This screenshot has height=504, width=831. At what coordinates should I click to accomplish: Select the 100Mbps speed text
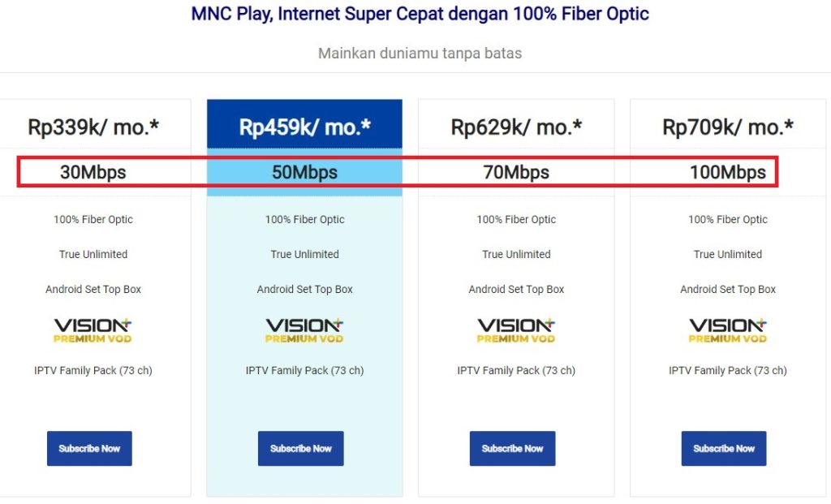point(728,172)
